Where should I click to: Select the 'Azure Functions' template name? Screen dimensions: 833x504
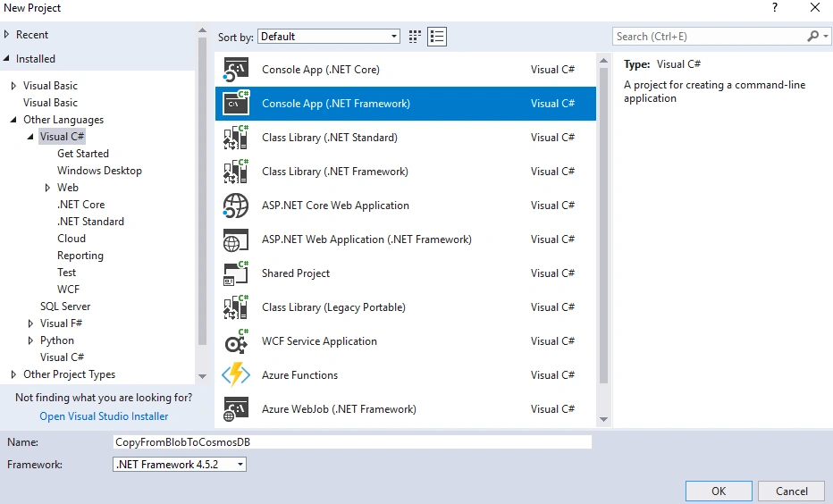click(299, 375)
